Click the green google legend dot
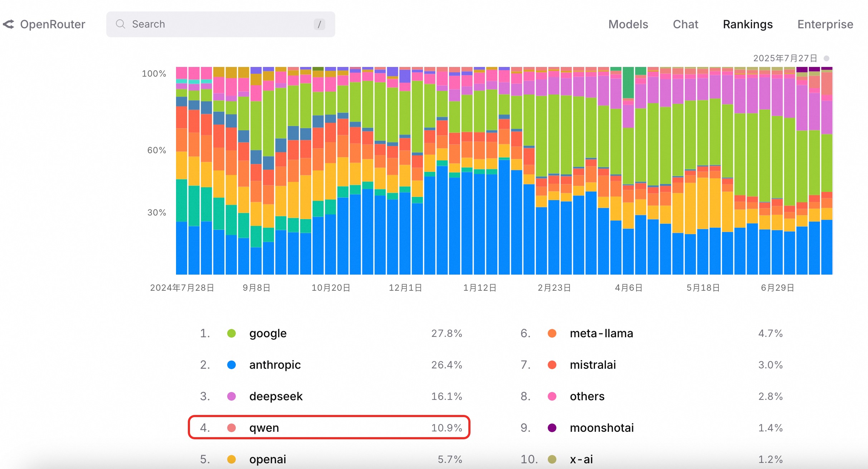The height and width of the screenshot is (469, 868). [x=231, y=333]
